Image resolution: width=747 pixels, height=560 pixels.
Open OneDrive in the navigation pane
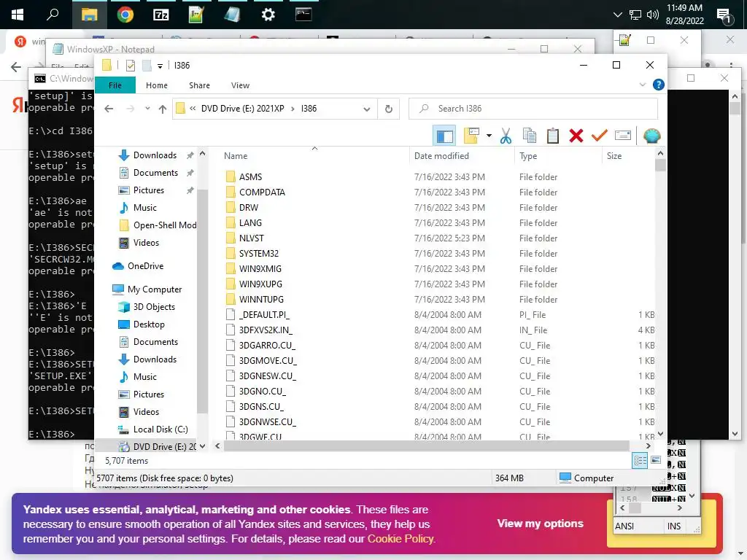pyautogui.click(x=145, y=265)
